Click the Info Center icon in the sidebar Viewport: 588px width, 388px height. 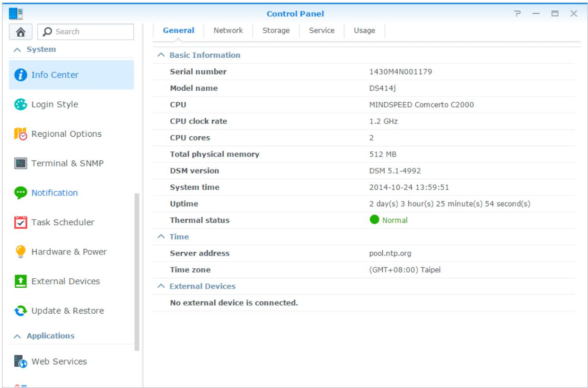pyautogui.click(x=20, y=75)
